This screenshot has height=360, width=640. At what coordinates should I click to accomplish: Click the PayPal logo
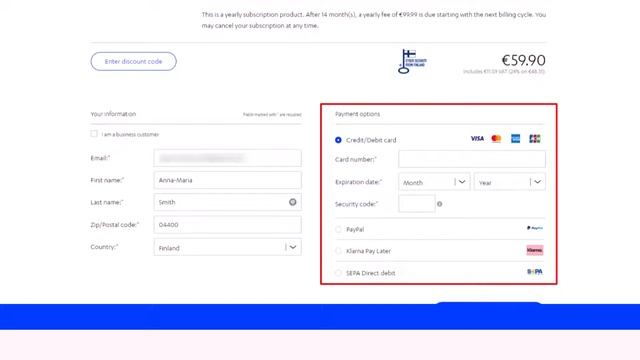(x=535, y=228)
